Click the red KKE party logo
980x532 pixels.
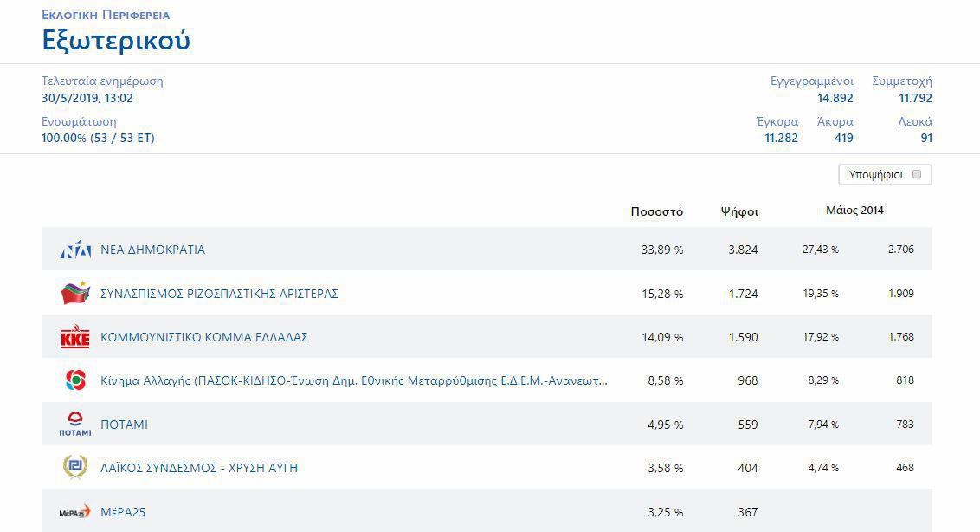point(75,338)
